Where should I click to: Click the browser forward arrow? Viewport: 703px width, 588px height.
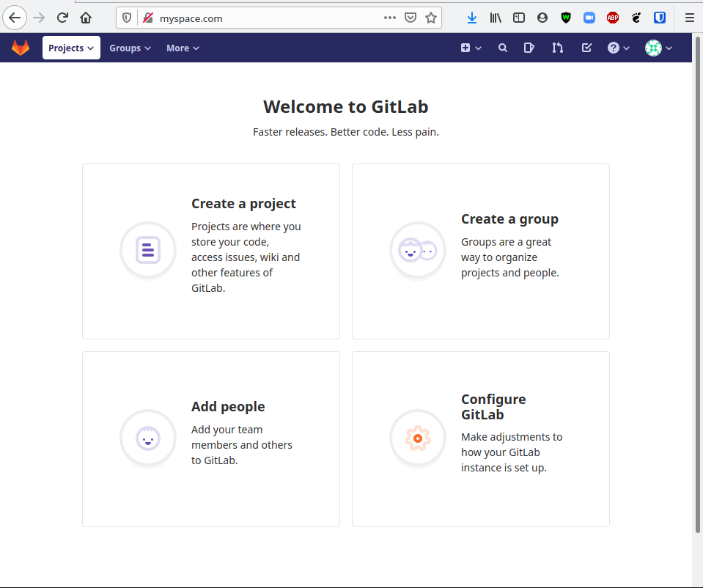click(39, 18)
